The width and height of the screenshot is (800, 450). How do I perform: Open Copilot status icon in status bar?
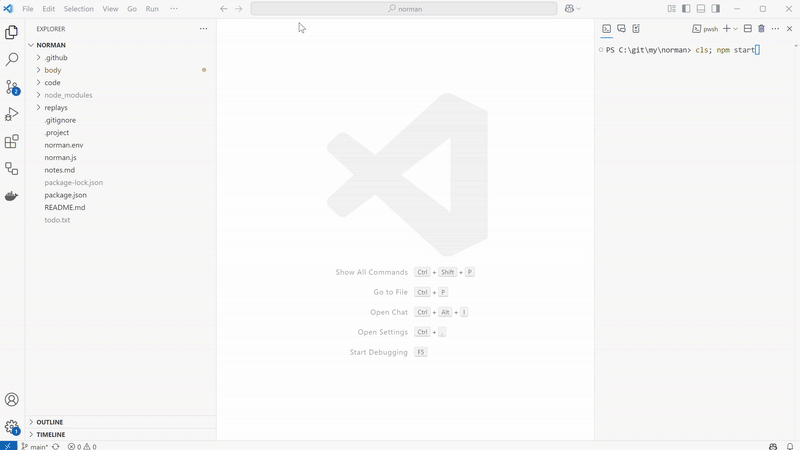click(x=773, y=446)
